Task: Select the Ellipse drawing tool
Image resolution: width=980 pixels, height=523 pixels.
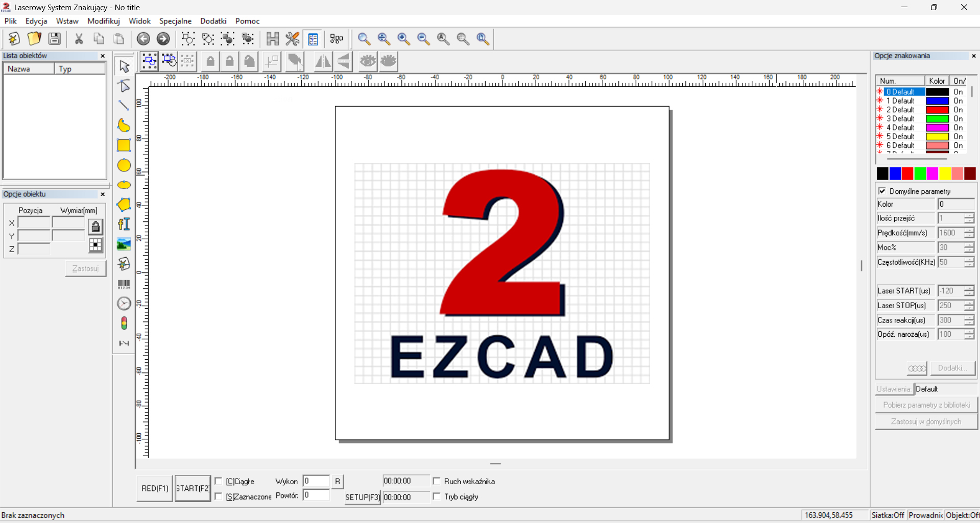Action: coord(124,185)
